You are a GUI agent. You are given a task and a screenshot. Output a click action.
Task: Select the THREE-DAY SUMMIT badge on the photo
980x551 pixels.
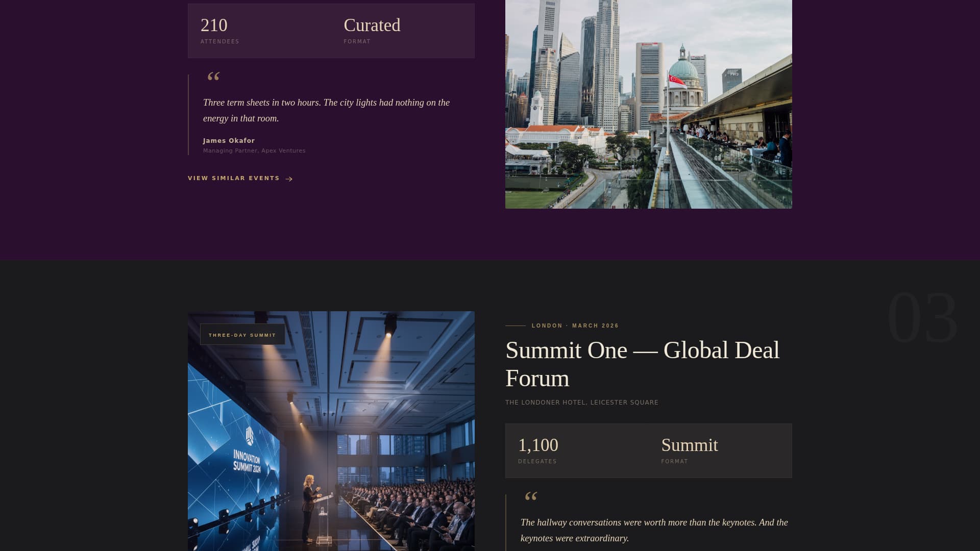pyautogui.click(x=241, y=335)
